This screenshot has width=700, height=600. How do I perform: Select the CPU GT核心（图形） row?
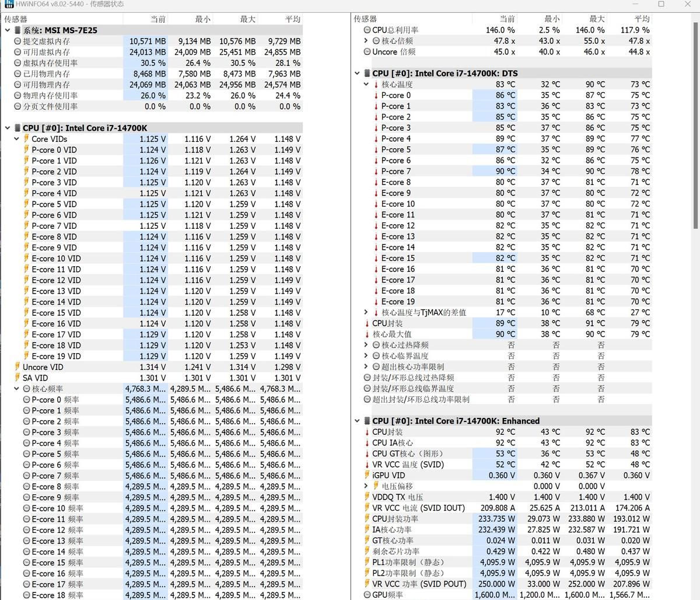click(502, 454)
